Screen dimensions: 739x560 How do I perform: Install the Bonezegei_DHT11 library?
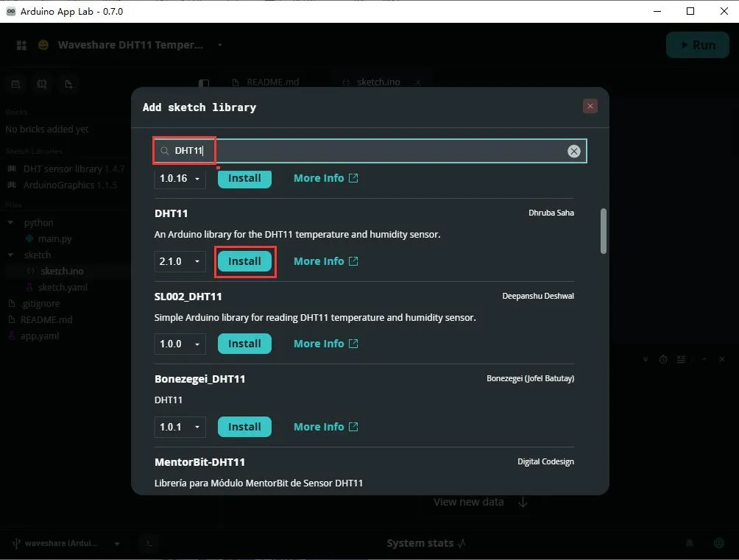[244, 427]
